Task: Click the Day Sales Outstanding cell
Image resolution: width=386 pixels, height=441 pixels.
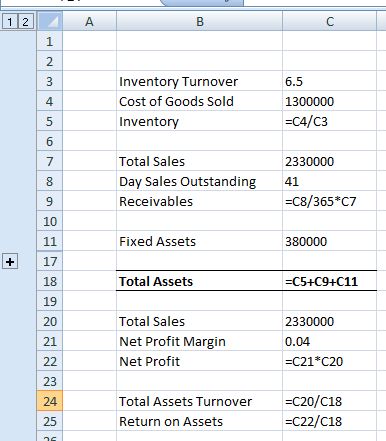Action: tap(199, 181)
